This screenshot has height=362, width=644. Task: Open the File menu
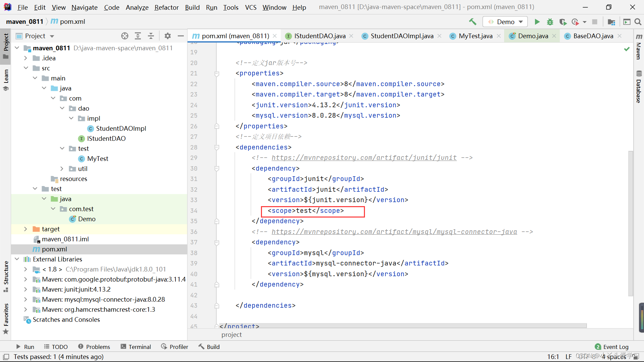click(22, 7)
